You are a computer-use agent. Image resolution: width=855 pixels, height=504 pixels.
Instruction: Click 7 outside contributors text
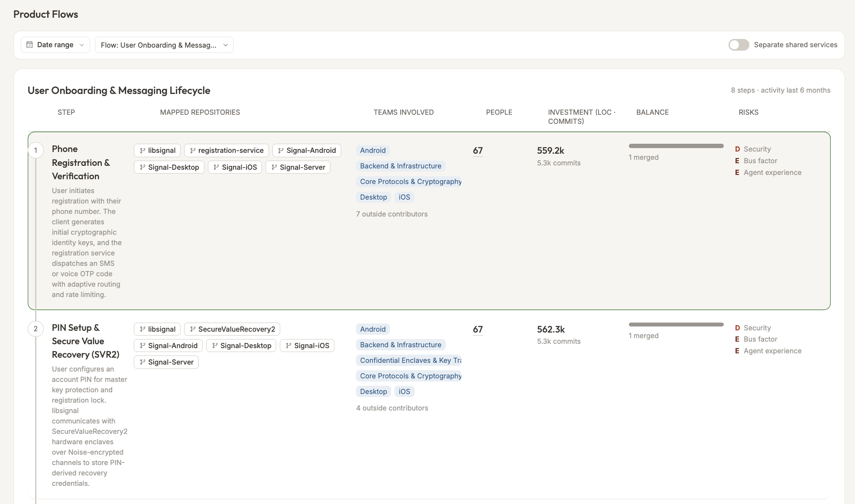point(392,214)
